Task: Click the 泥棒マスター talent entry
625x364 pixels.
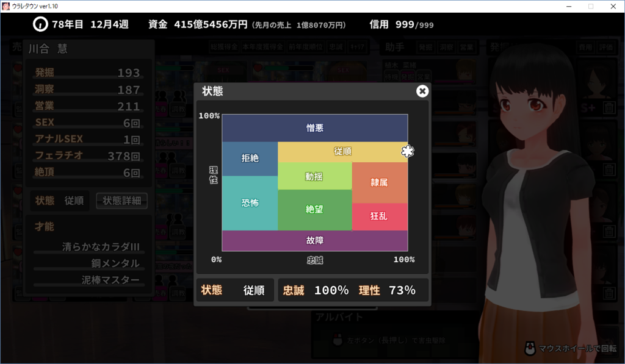Action: [x=111, y=280]
